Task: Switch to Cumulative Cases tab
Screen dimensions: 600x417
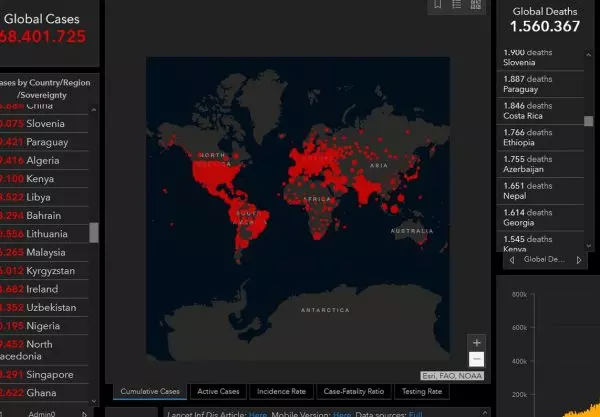Action: click(x=149, y=391)
